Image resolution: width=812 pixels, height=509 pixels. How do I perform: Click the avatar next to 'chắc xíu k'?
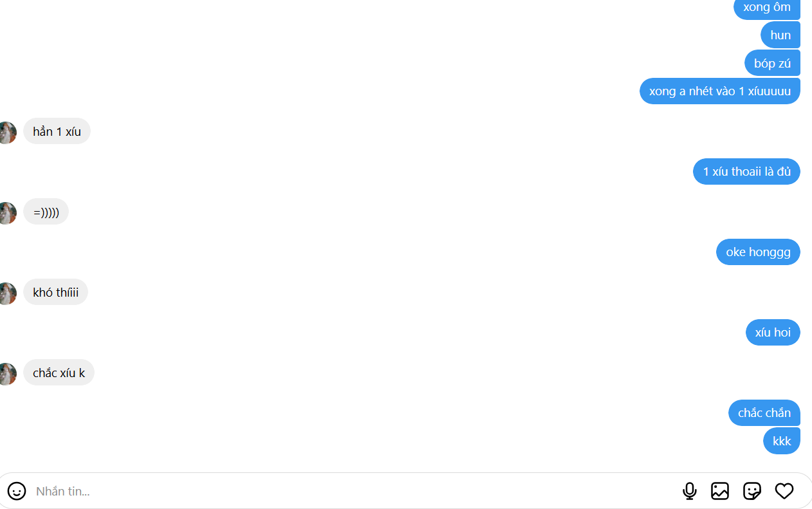click(x=6, y=374)
